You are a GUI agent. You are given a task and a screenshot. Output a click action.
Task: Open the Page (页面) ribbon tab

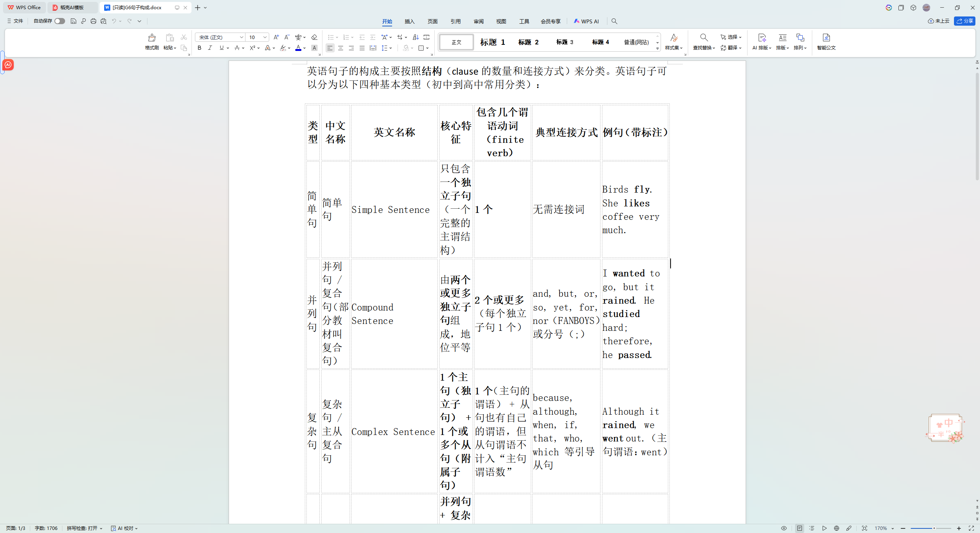click(x=432, y=21)
